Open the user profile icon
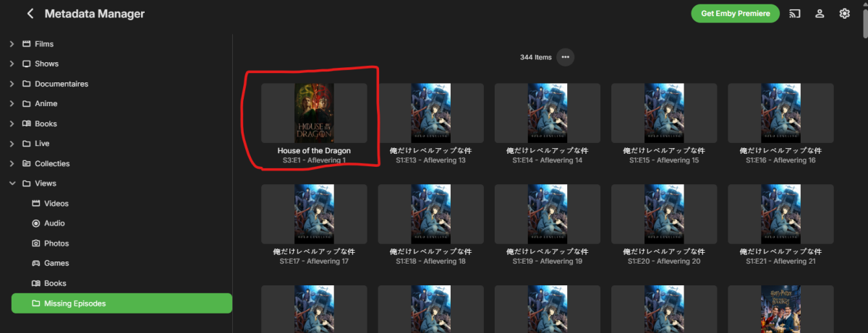Viewport: 868px width, 333px height. tap(820, 14)
